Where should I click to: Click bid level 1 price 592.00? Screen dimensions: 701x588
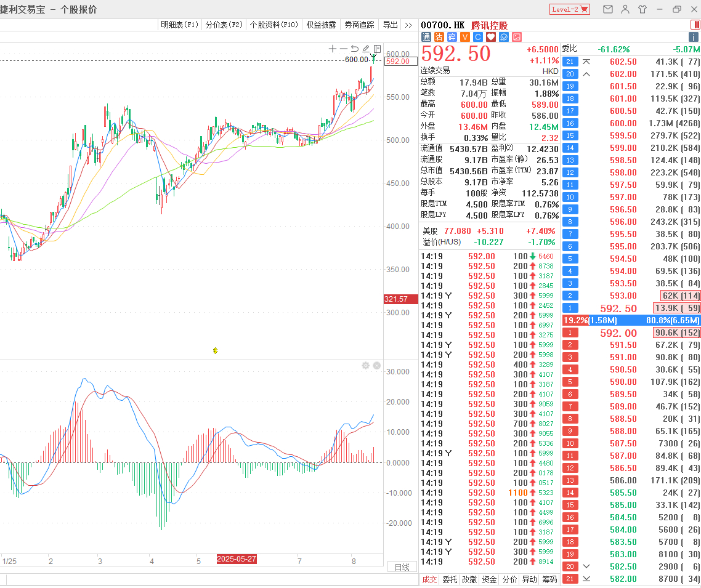coord(618,333)
